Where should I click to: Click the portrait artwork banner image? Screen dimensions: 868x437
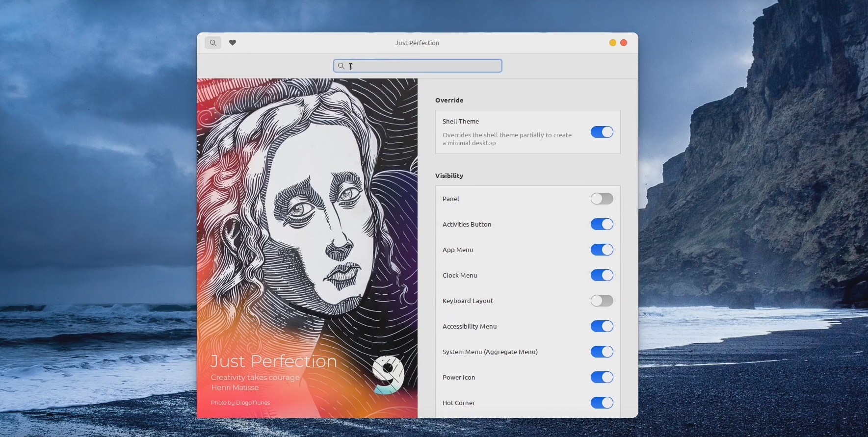tap(307, 221)
